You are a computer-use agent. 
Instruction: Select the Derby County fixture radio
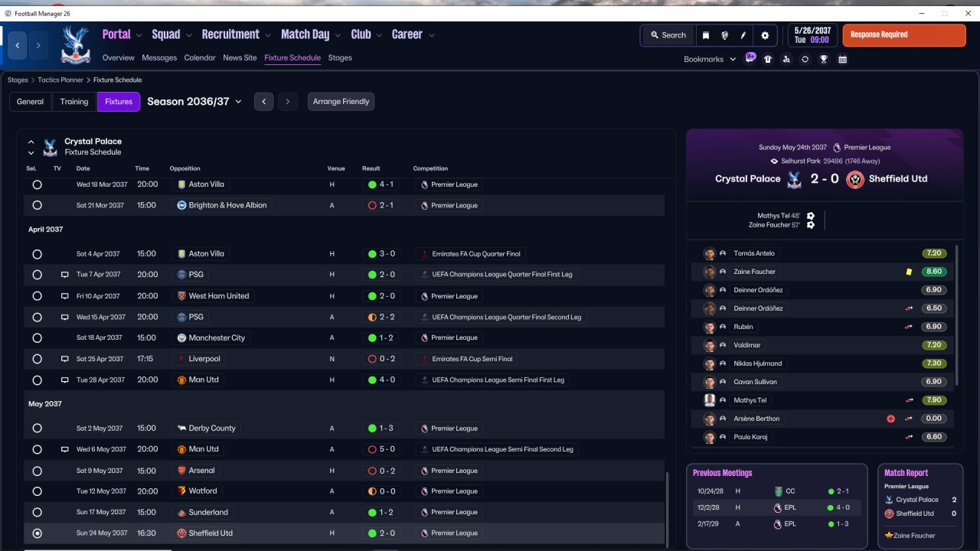coord(37,429)
